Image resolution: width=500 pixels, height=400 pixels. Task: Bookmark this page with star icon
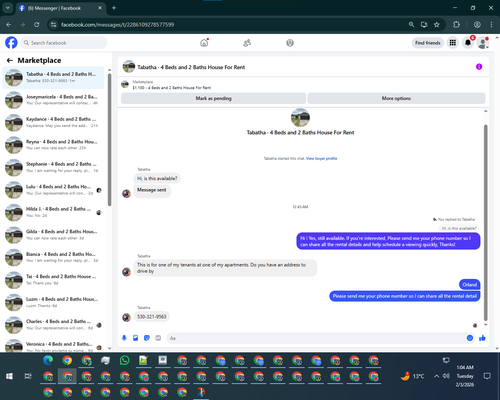point(437,24)
